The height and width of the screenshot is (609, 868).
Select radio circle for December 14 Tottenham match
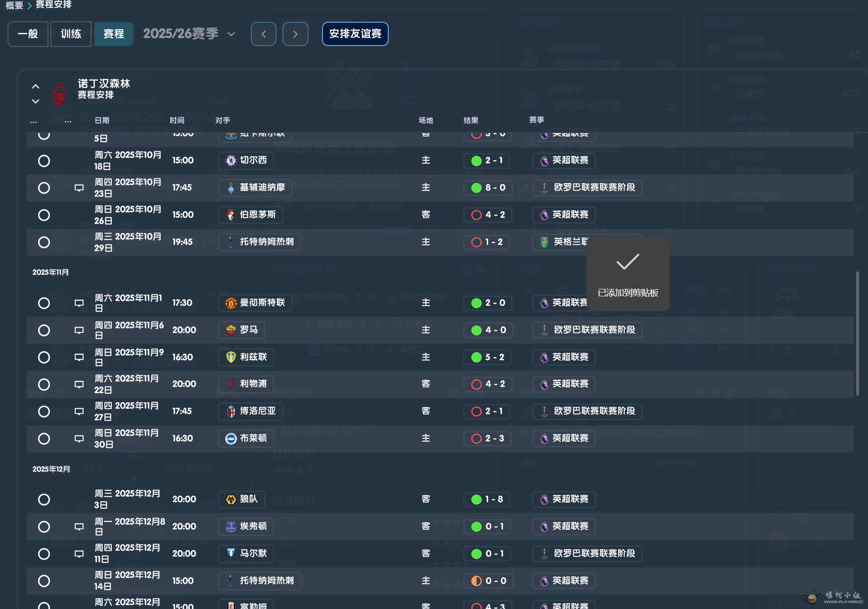[44, 581]
